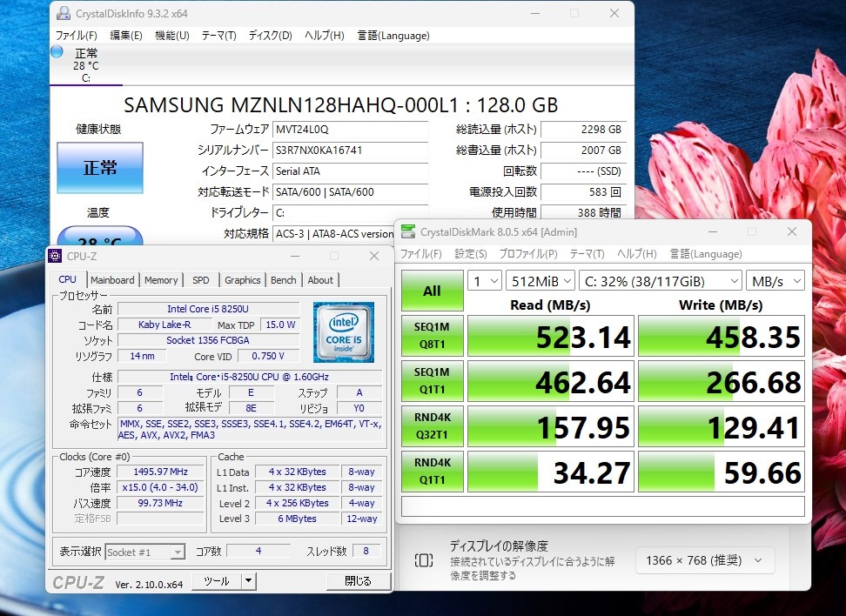846x616 pixels.
Task: Click the firmware field MVT24L0Q
Action: click(350, 130)
